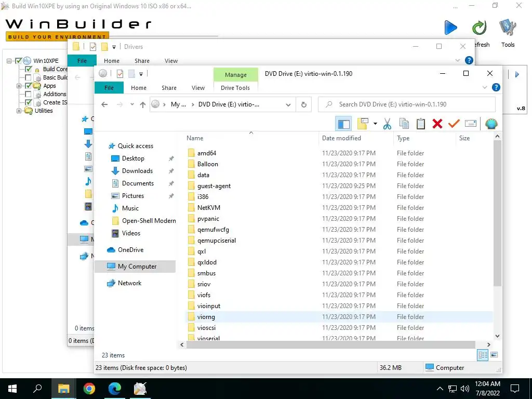Screen dimensions: 532x399
Task: Open new folder toolbar dropdown arrow
Action: point(375,124)
